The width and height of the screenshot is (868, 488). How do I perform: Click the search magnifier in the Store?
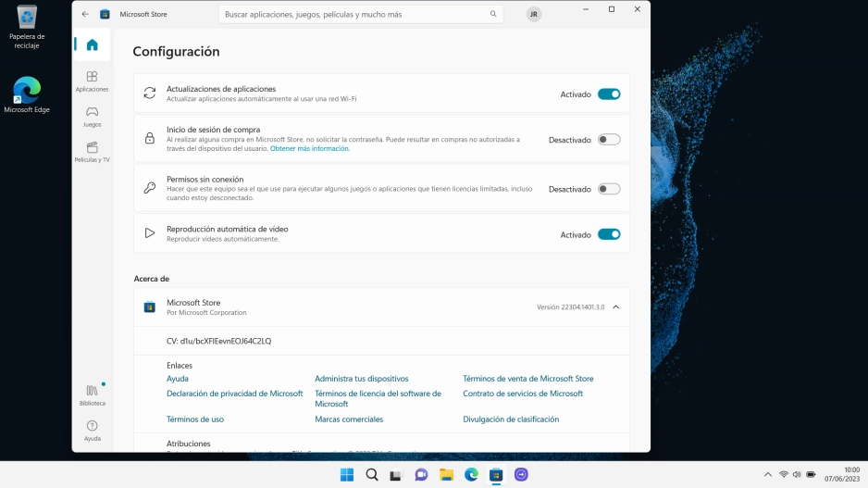[x=493, y=15]
